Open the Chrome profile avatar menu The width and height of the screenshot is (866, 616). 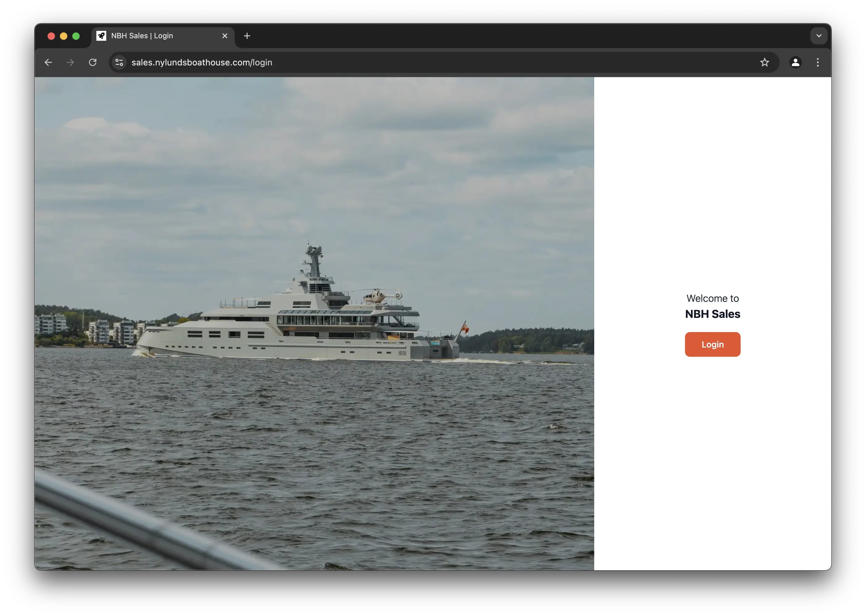click(x=795, y=62)
